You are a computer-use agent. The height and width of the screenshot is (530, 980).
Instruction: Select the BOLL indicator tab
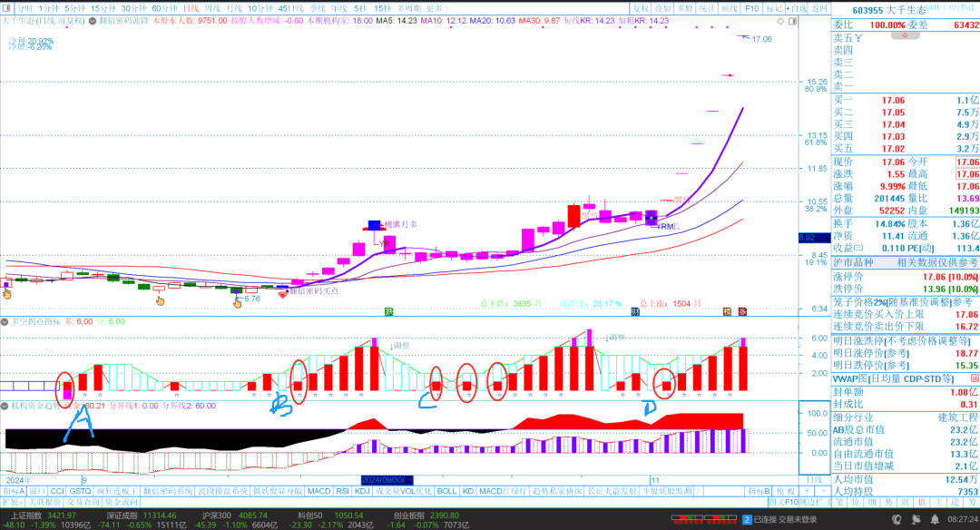point(446,491)
